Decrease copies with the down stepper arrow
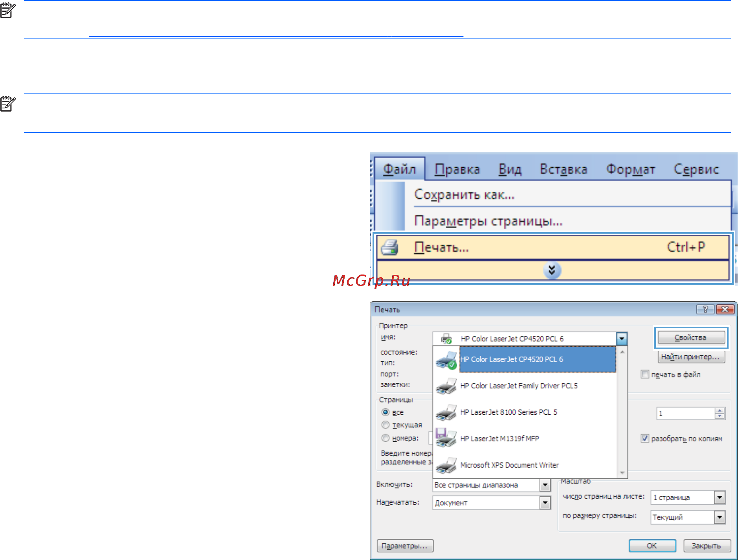The image size is (738, 560). coord(720,416)
